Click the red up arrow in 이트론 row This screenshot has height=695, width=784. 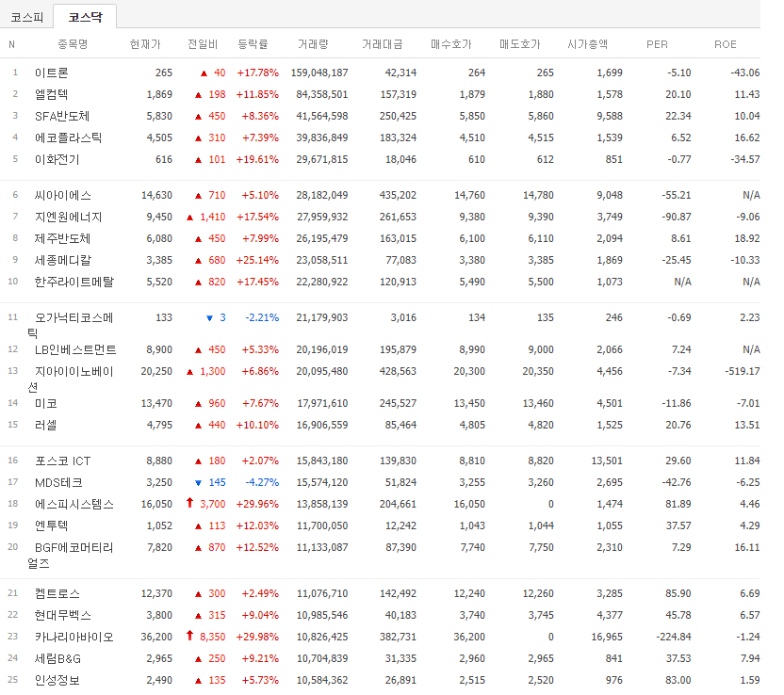(x=204, y=73)
